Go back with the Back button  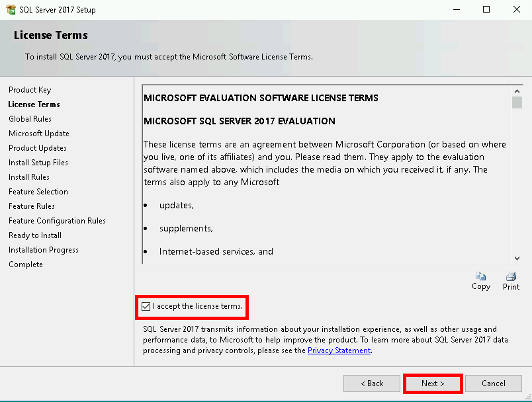click(x=371, y=383)
